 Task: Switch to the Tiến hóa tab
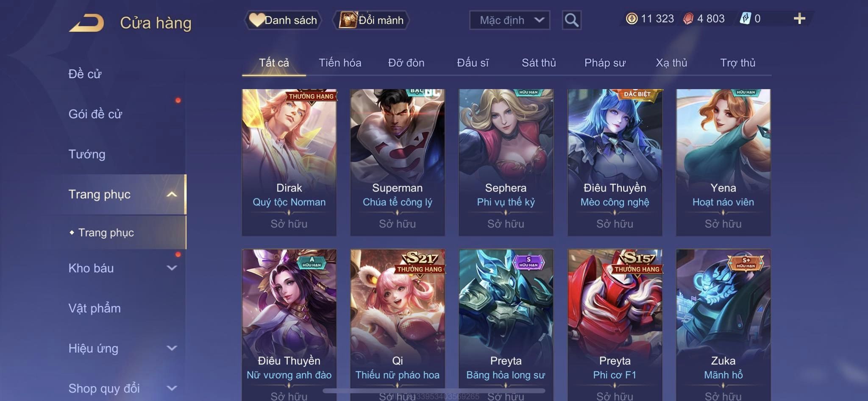tap(340, 63)
